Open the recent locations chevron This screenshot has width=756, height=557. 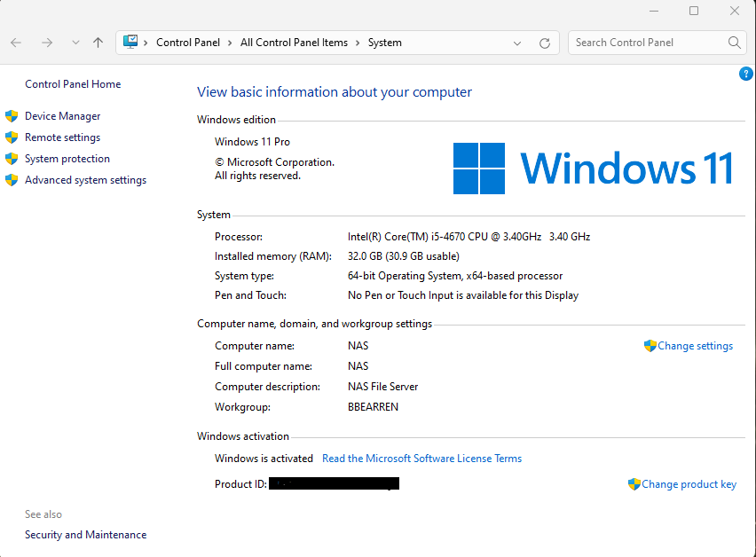click(x=75, y=43)
